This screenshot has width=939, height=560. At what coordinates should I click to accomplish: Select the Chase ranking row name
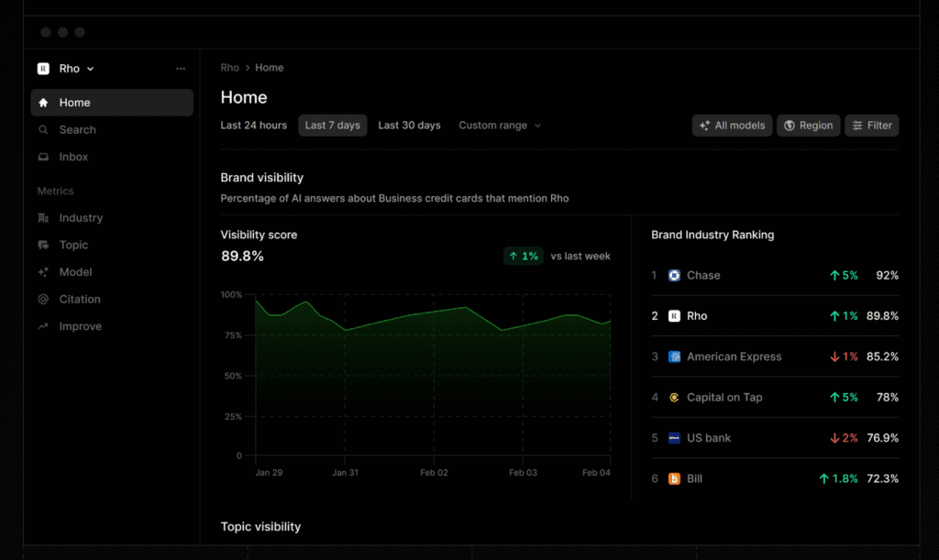click(703, 275)
